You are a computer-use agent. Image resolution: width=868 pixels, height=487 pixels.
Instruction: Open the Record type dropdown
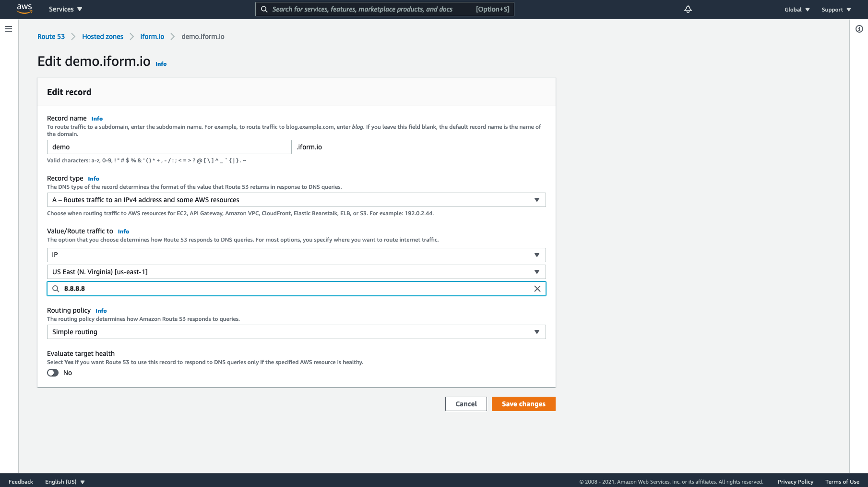pos(297,200)
